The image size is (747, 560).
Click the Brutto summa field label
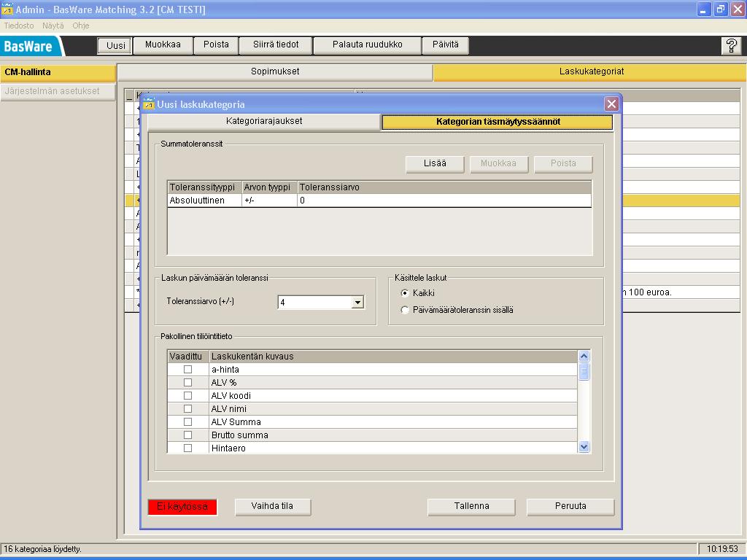pos(239,435)
